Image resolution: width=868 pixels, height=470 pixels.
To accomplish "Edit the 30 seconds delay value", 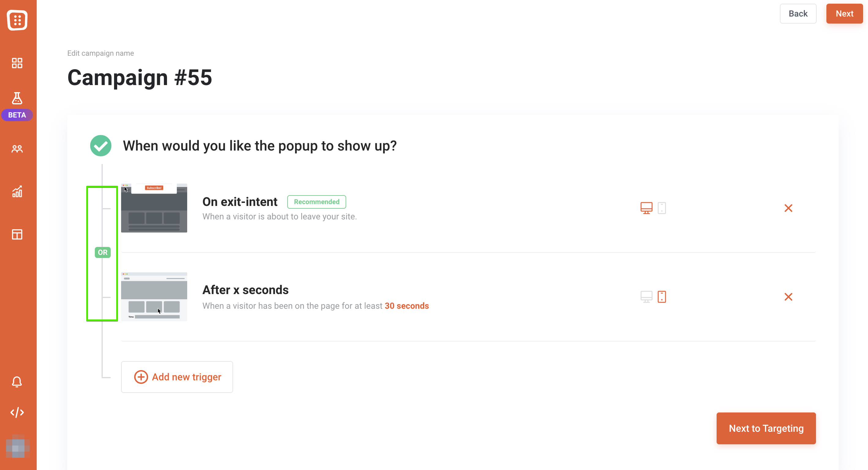I will [x=407, y=306].
